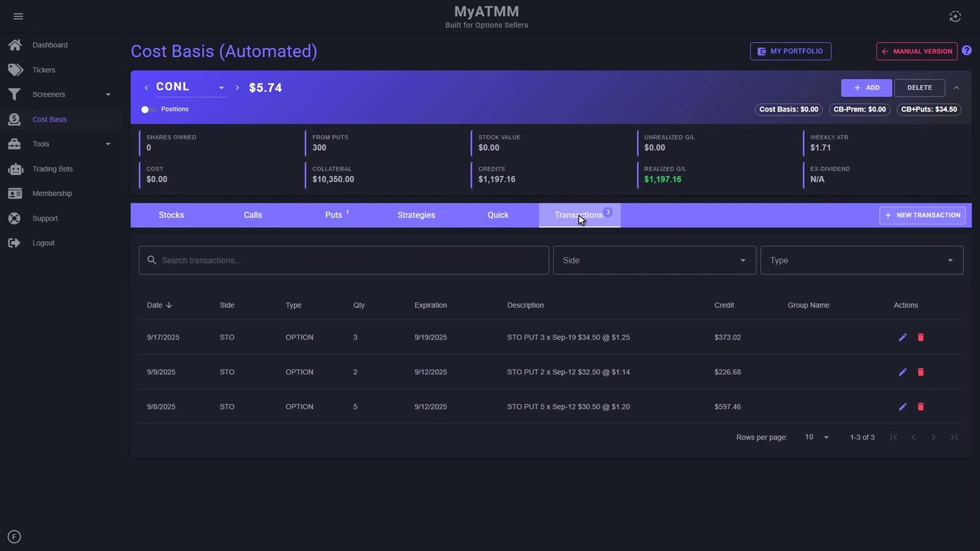Click the Add button
Viewport: 980px width, 551px height.
point(867,88)
